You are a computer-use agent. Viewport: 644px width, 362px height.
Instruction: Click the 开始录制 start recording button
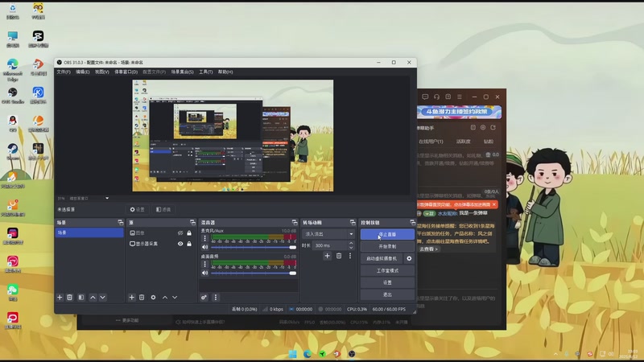click(387, 246)
